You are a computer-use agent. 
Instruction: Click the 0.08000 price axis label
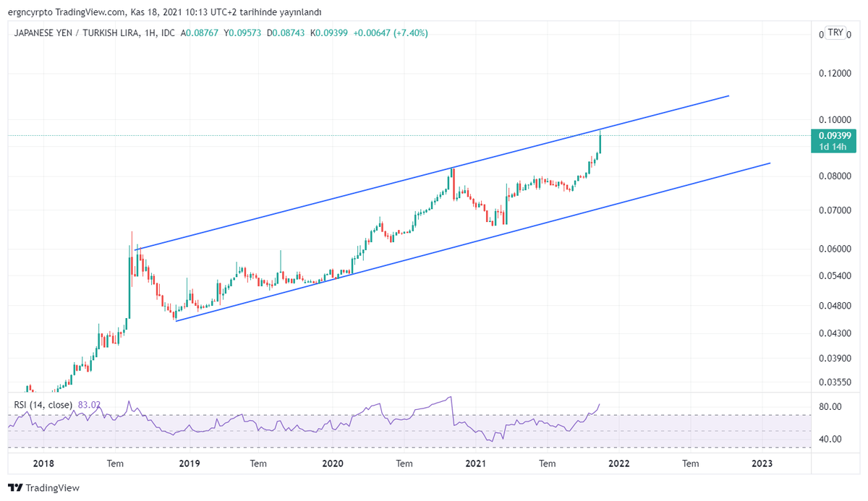click(834, 176)
